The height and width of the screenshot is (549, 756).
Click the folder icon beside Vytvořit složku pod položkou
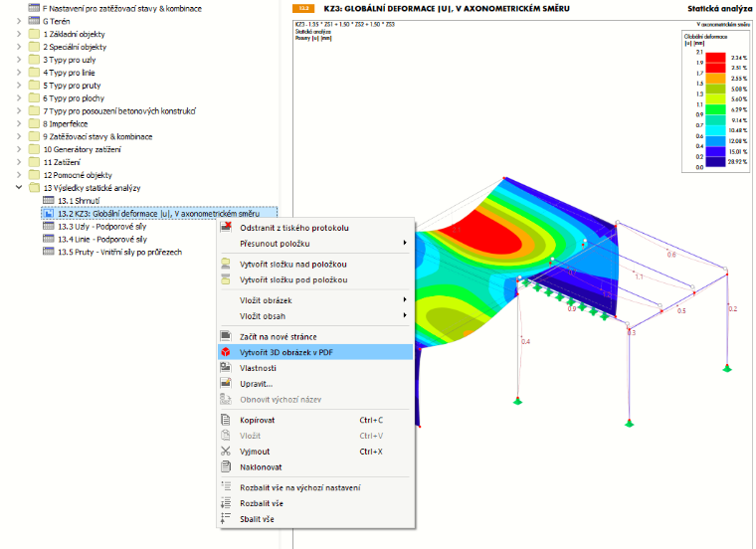tap(226, 279)
